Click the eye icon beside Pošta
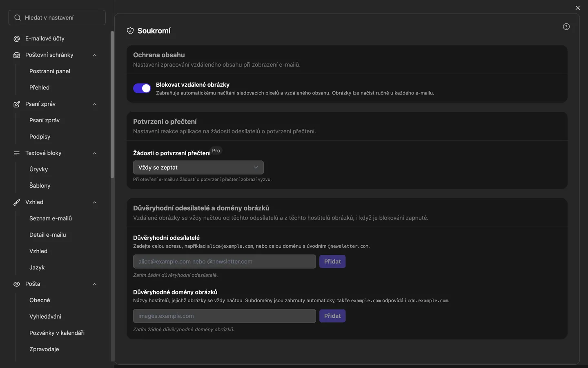588x368 pixels. point(17,284)
